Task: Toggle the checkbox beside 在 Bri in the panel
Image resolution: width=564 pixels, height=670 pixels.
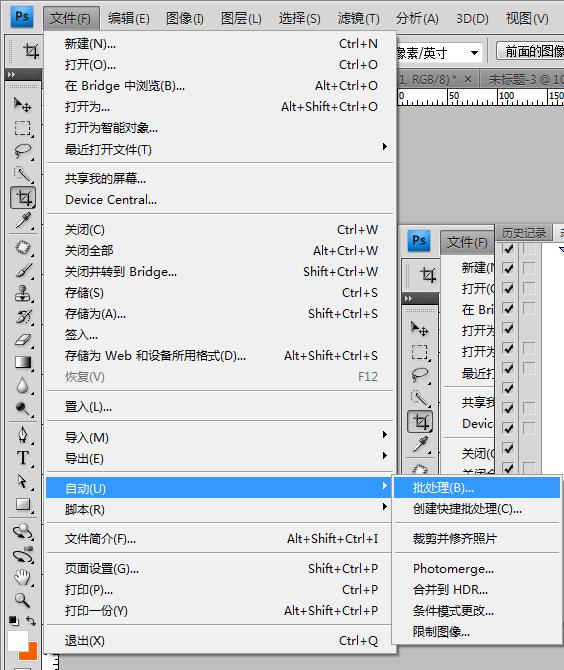Action: click(508, 309)
